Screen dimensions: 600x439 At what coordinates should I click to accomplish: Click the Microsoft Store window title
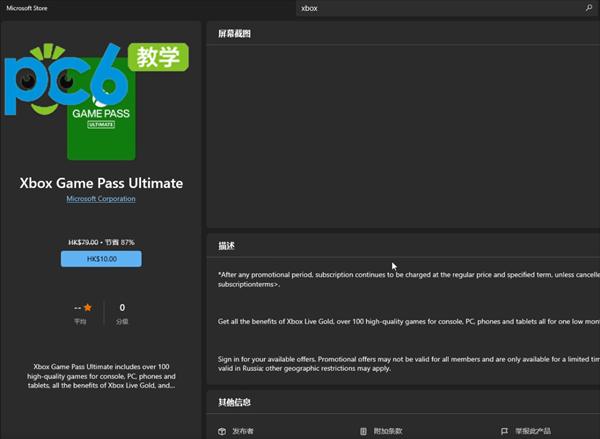[27, 8]
